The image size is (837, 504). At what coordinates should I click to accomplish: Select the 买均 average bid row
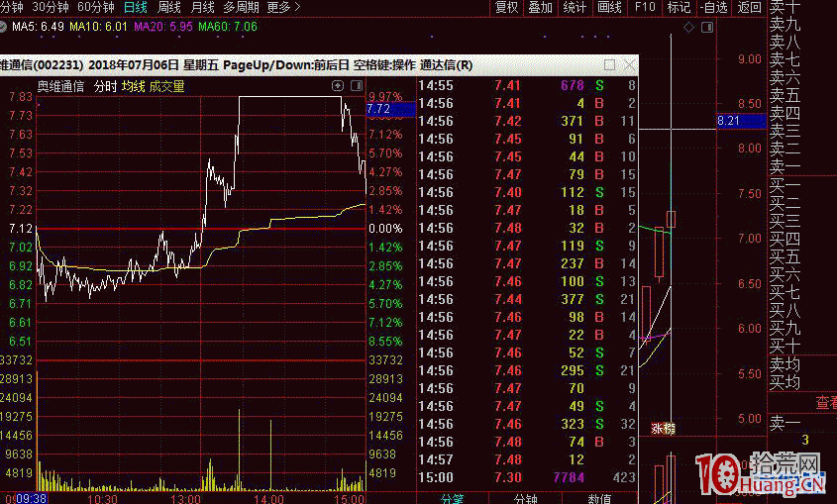tap(785, 382)
